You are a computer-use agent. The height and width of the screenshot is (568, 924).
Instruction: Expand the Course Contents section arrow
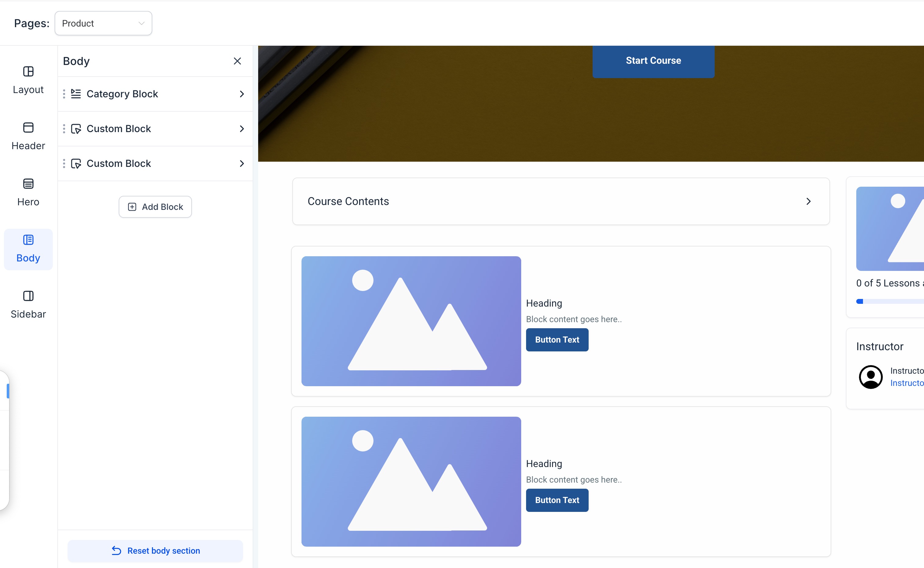click(808, 201)
